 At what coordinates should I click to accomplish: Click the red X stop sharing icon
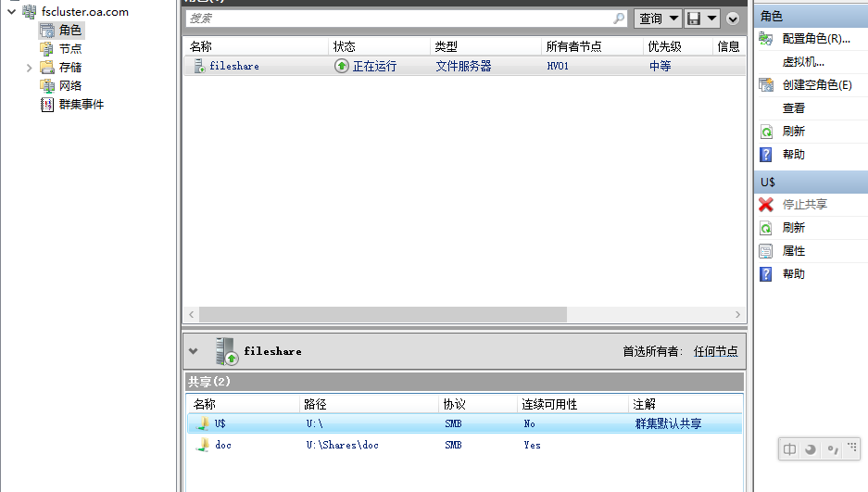coord(766,205)
